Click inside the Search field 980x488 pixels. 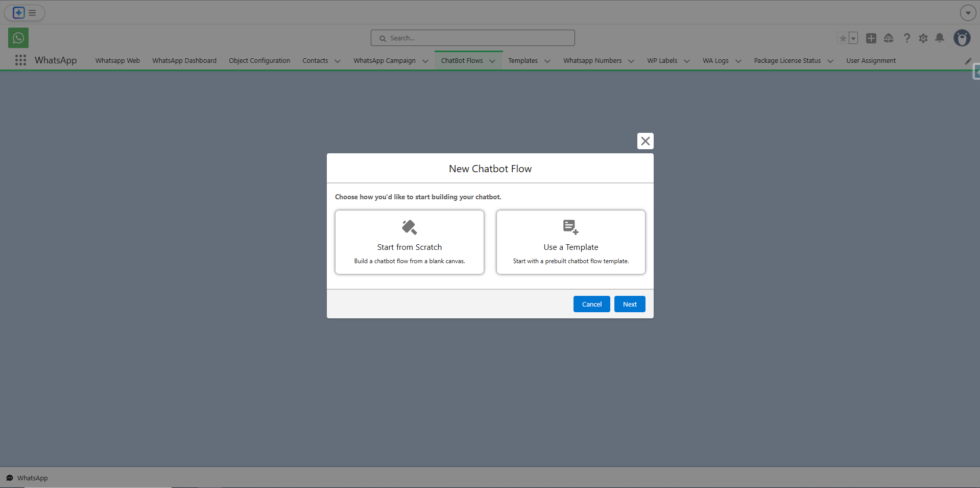point(472,37)
